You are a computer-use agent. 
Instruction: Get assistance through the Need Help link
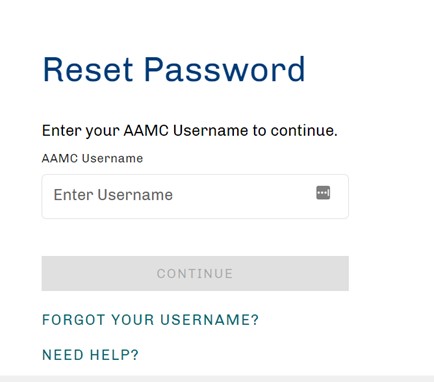[90, 355]
